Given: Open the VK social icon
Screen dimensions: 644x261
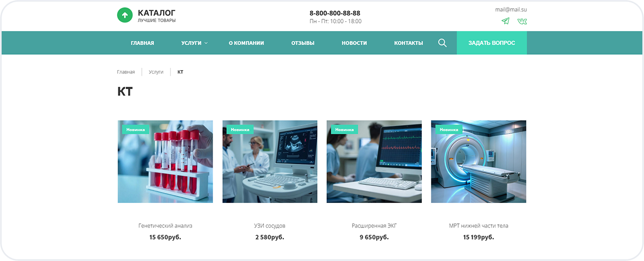Looking at the screenshot, I should tap(522, 21).
